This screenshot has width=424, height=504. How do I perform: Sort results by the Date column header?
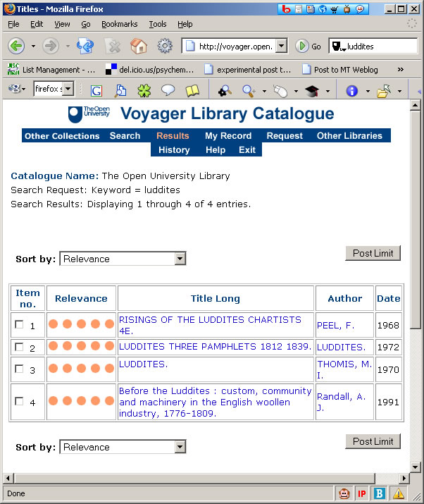tap(389, 298)
